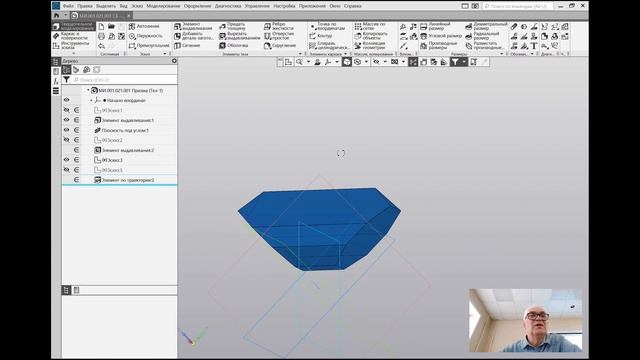Click Добавить деталь-заготовку tool

(x=194, y=36)
